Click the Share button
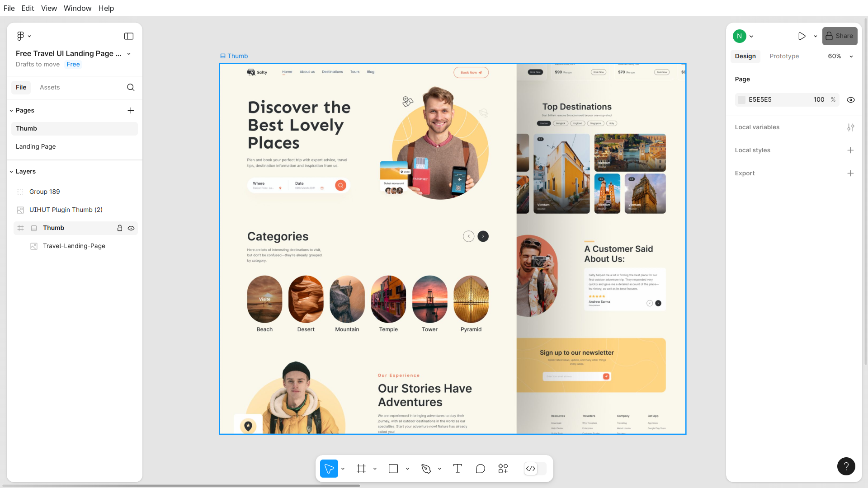The width and height of the screenshot is (868, 488). tap(840, 36)
